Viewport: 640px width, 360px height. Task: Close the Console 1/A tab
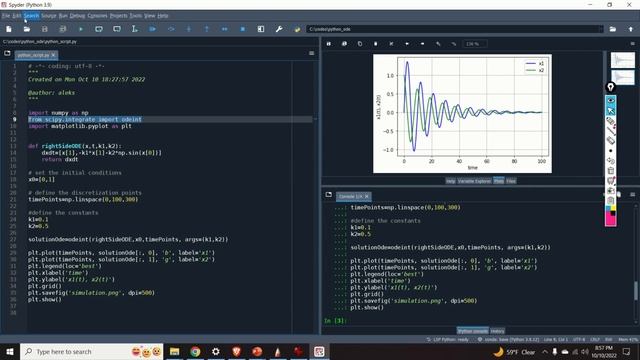tap(367, 196)
